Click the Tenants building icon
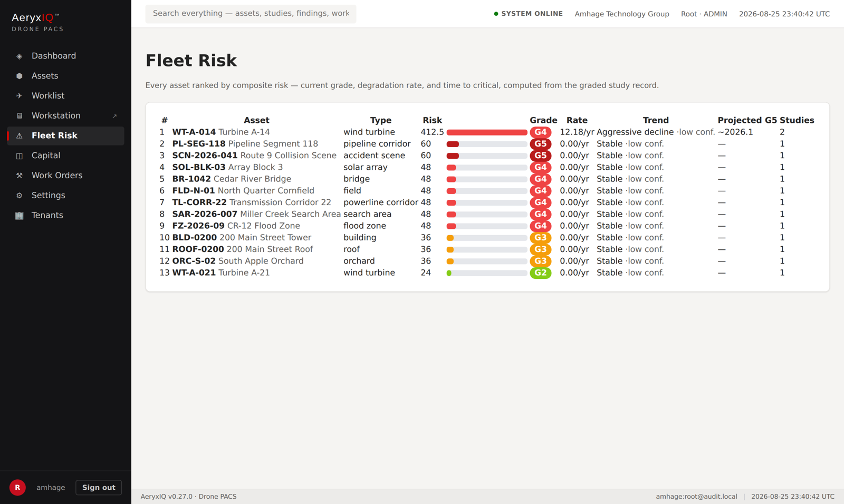 (x=20, y=216)
